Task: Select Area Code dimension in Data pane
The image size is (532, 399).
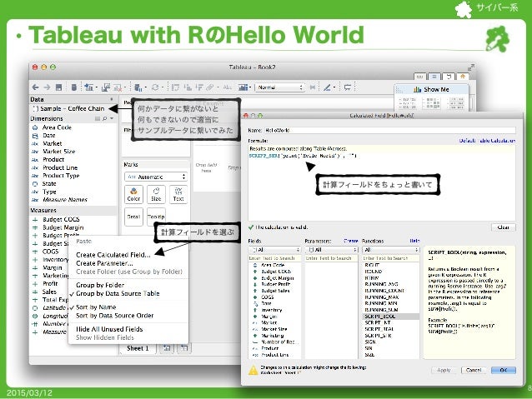Action: [x=57, y=127]
